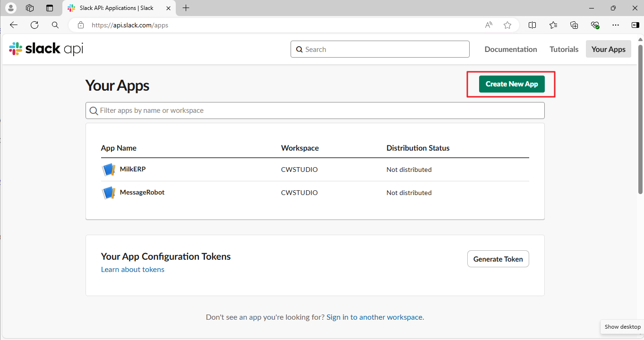Open the MessageRobot app
The width and height of the screenshot is (644, 340).
tap(142, 192)
